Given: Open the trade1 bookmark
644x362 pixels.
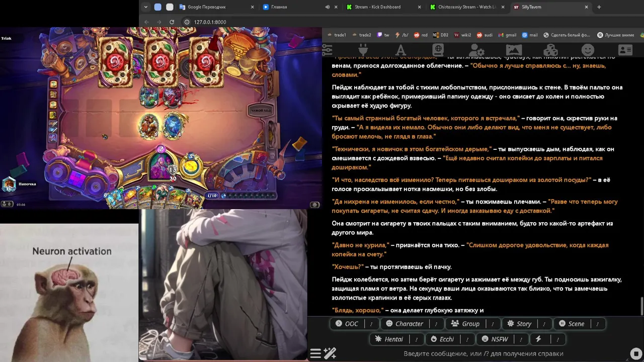Looking at the screenshot, I should 337,35.
